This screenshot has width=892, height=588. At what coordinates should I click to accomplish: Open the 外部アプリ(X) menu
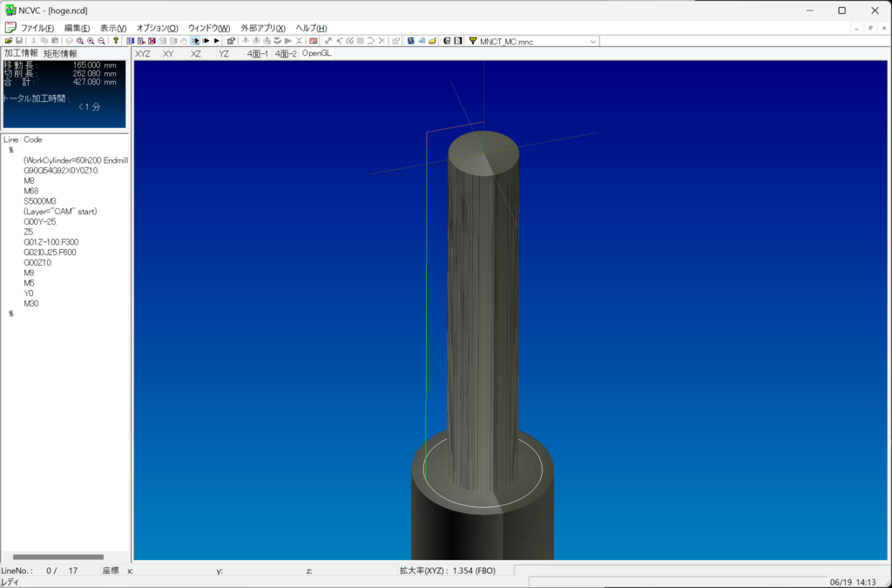tap(263, 28)
